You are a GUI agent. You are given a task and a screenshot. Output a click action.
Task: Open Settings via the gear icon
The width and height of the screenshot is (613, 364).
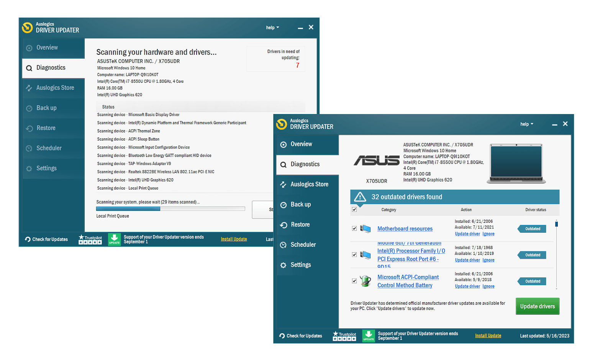click(284, 264)
